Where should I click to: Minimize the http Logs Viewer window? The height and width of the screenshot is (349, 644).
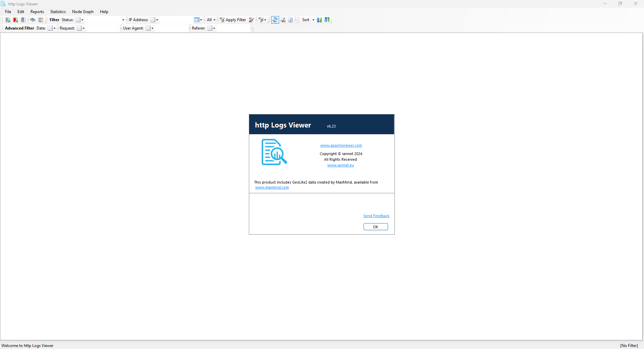pos(605,4)
